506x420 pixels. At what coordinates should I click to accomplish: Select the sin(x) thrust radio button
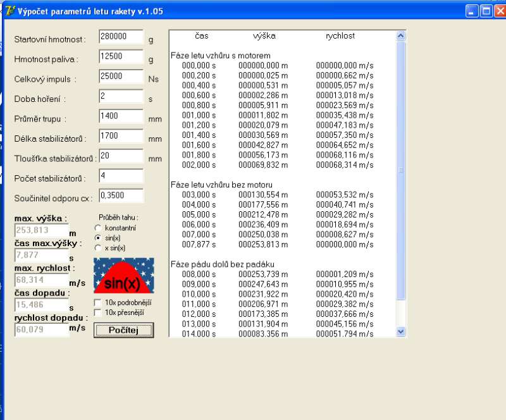(x=97, y=237)
